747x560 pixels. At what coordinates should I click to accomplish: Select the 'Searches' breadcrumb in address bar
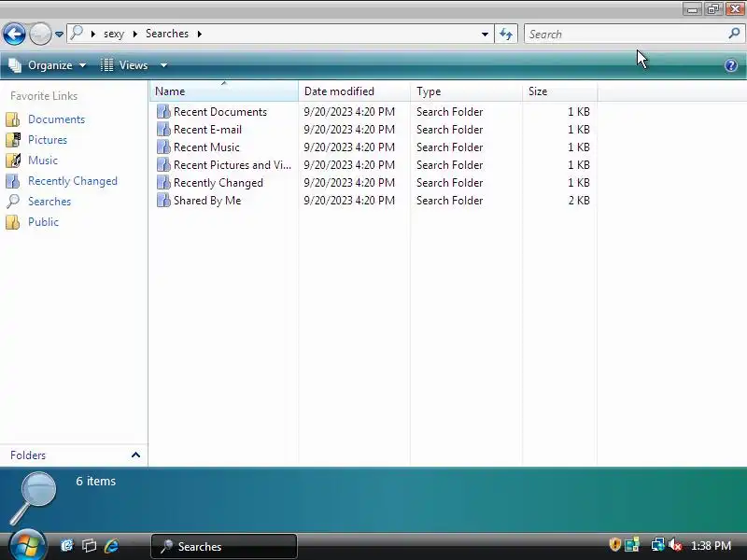(167, 34)
